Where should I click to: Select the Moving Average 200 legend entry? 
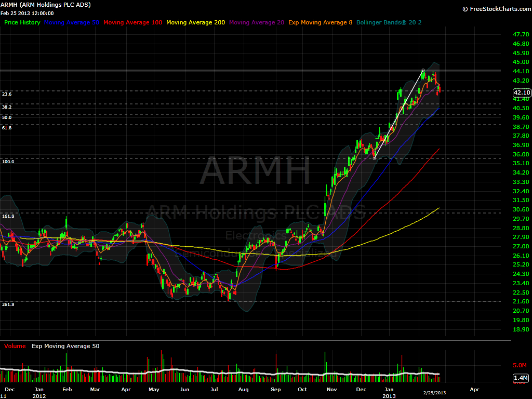click(x=195, y=22)
